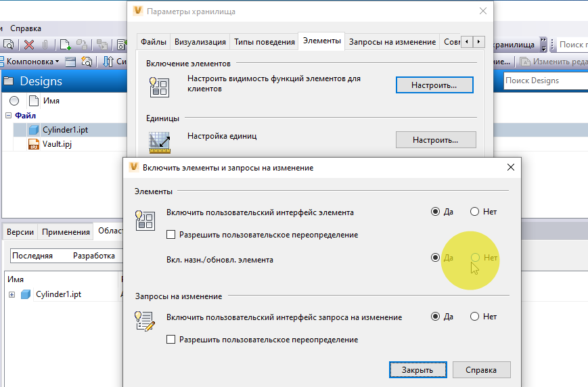Select the Элементы tab
The image size is (588, 387).
click(x=322, y=41)
